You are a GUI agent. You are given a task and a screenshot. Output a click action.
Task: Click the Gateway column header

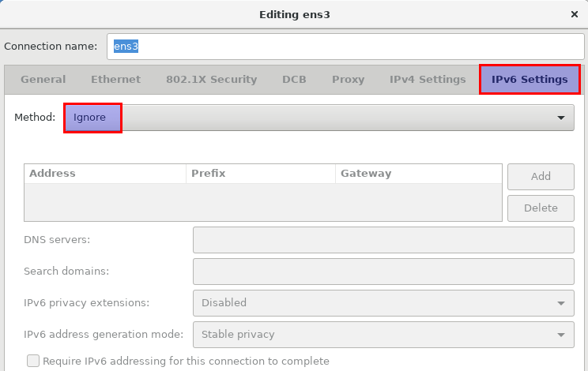pos(417,174)
